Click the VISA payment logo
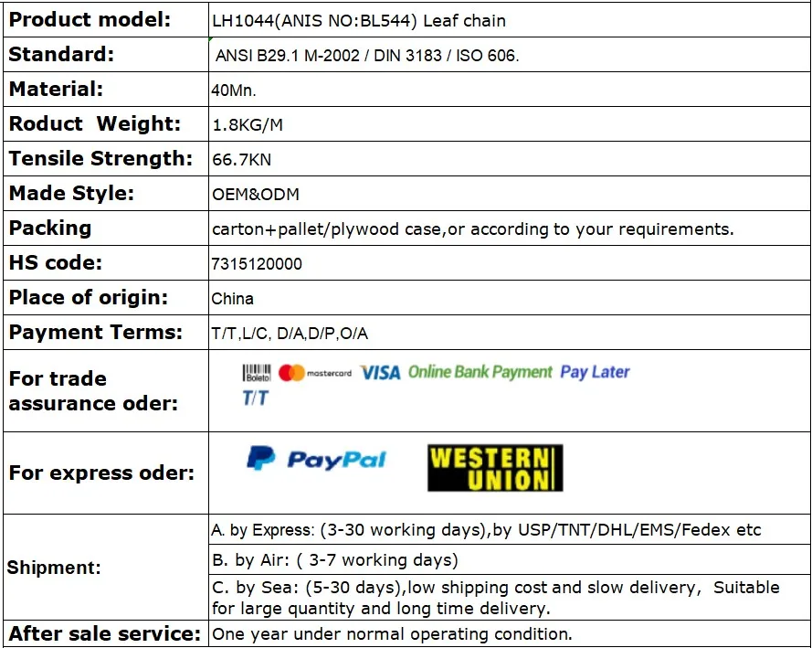This screenshot has height=648, width=812. [380, 373]
